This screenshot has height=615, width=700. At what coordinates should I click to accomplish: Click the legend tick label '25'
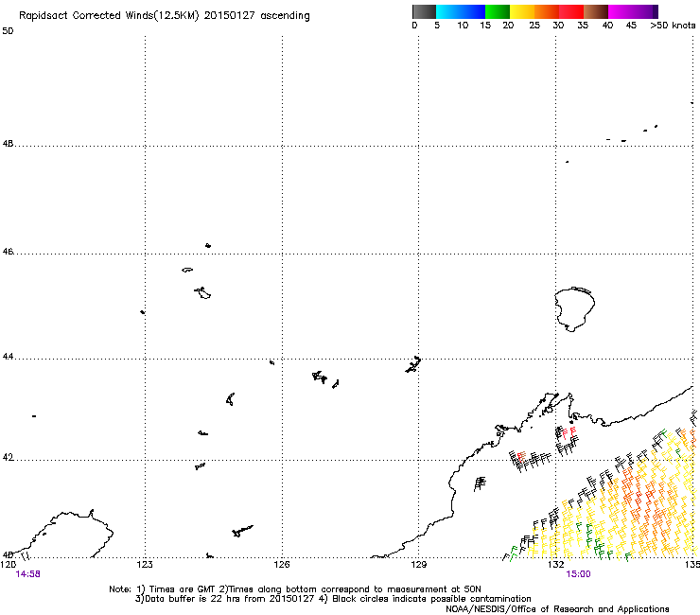click(x=534, y=26)
